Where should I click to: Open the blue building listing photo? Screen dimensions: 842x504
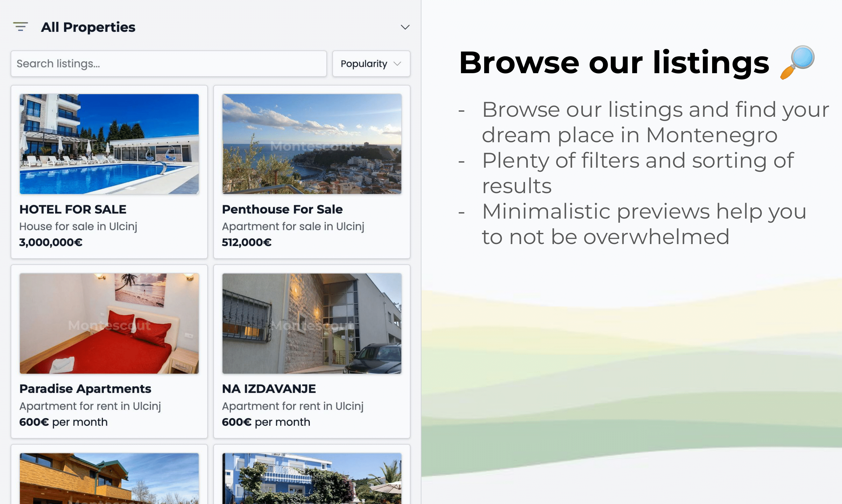click(x=312, y=478)
